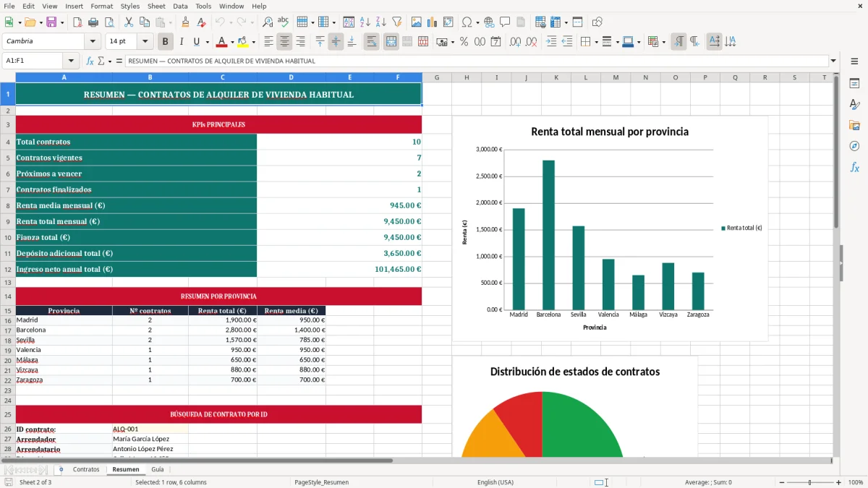The height and width of the screenshot is (488, 868).
Task: Open the Format menu
Action: click(101, 6)
